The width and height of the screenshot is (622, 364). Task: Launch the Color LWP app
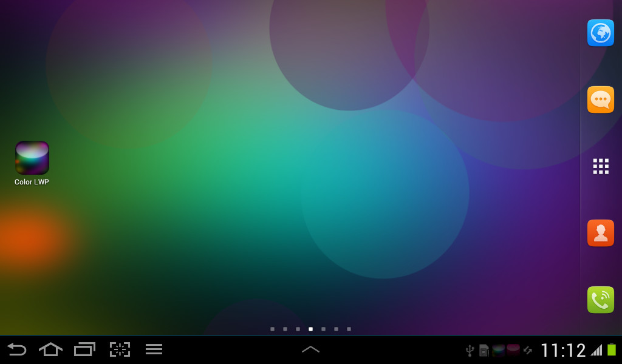coord(31,158)
